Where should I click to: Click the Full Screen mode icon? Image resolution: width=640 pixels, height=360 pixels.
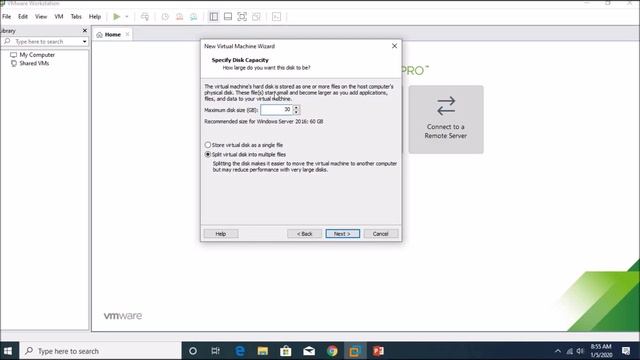pyautogui.click(x=242, y=17)
